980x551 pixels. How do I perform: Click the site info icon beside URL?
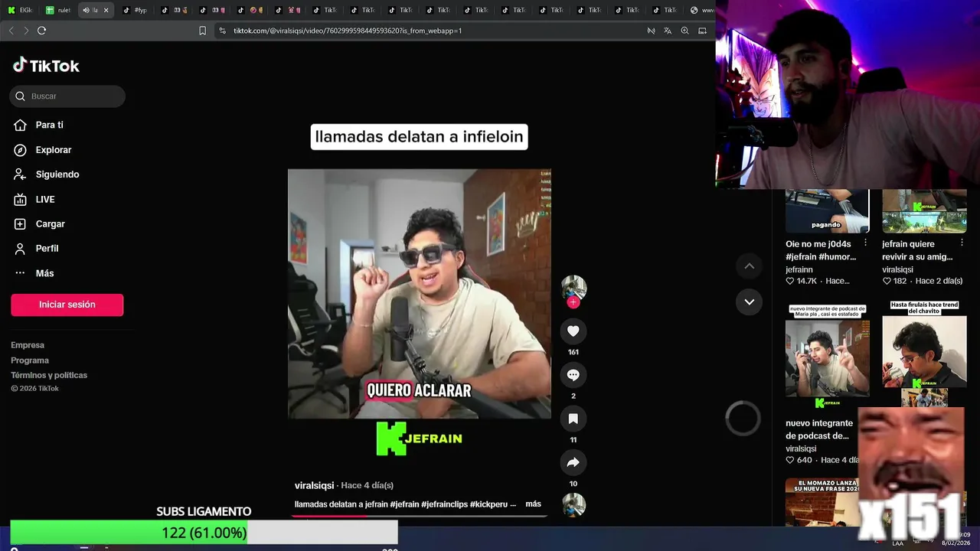(222, 31)
